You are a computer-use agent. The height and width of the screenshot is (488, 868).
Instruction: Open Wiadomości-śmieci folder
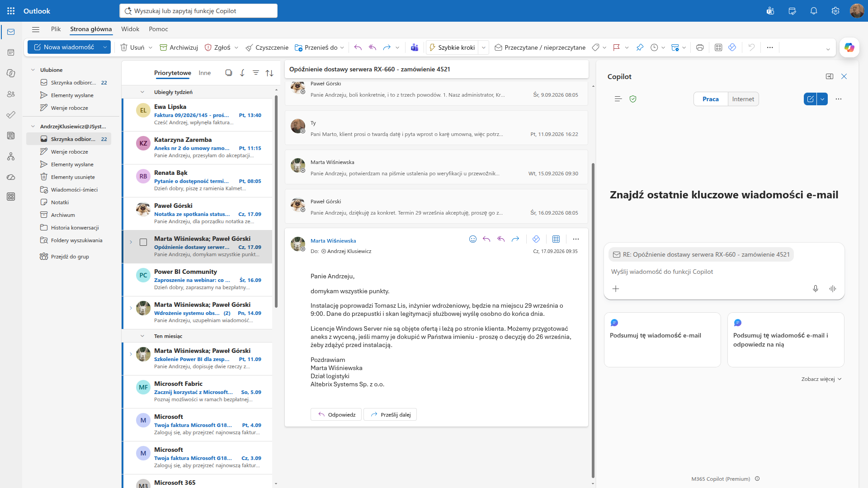(x=69, y=190)
